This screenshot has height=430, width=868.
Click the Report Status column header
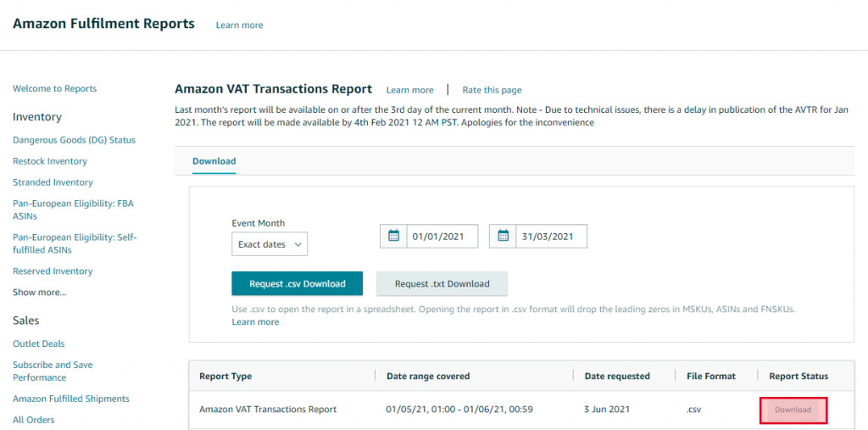[798, 377]
